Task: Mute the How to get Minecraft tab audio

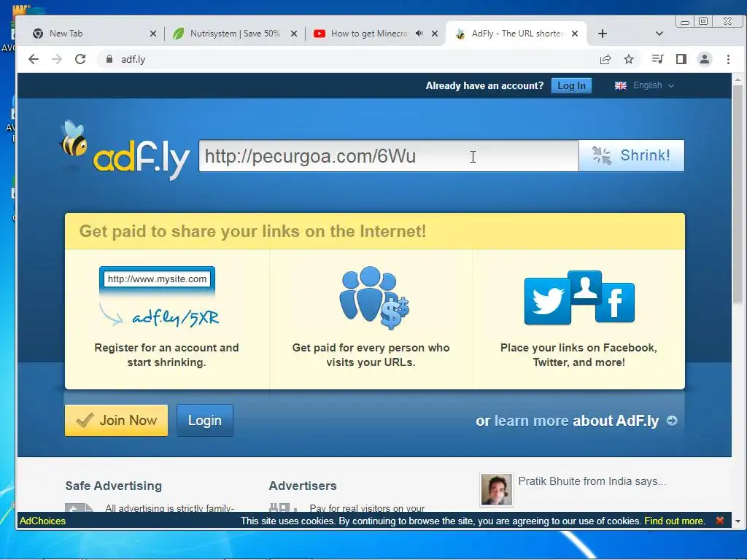Action: click(419, 34)
